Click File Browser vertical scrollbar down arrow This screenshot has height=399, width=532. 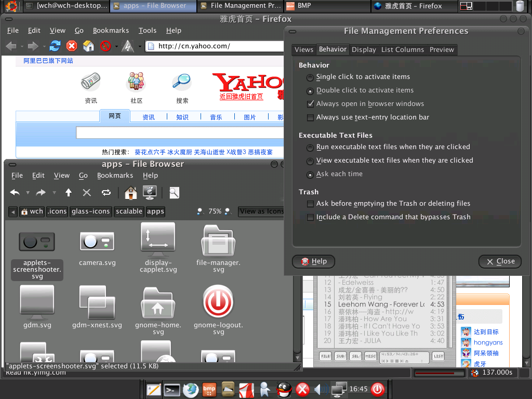(297, 357)
